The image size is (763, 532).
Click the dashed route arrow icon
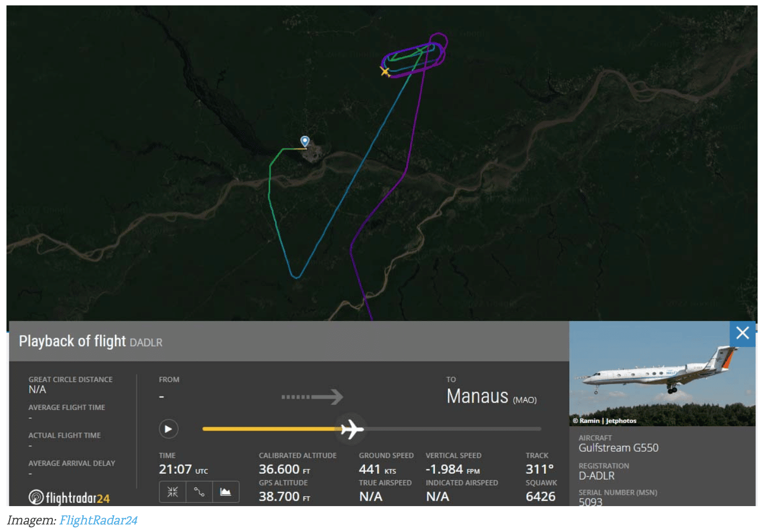coord(312,397)
